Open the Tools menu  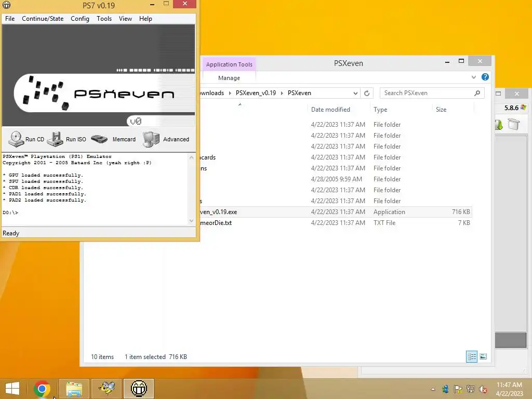[104, 19]
